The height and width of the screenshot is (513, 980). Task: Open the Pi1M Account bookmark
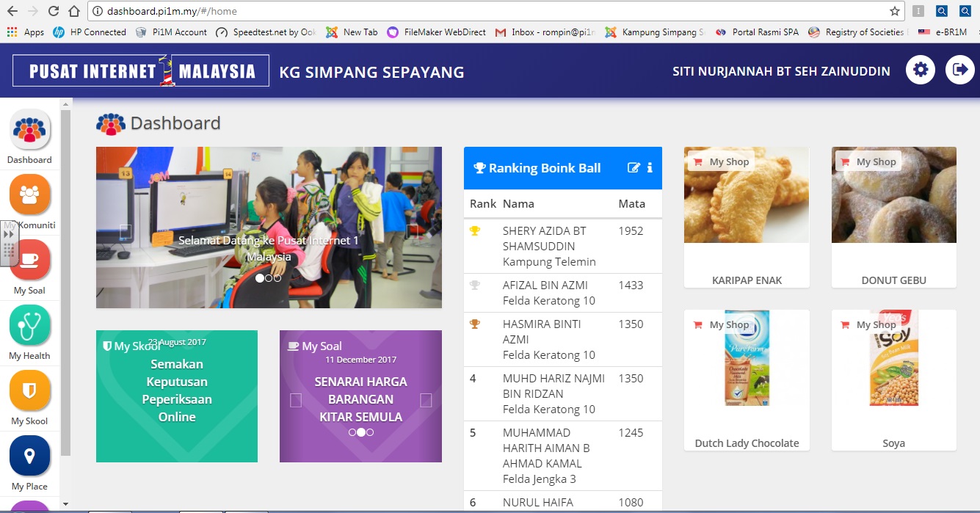tap(171, 32)
